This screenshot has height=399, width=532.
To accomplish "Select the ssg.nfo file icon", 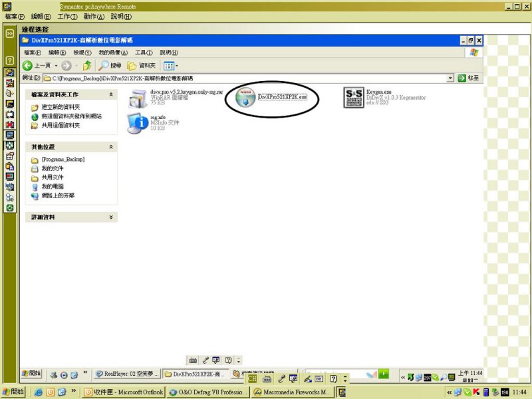I will click(138, 123).
